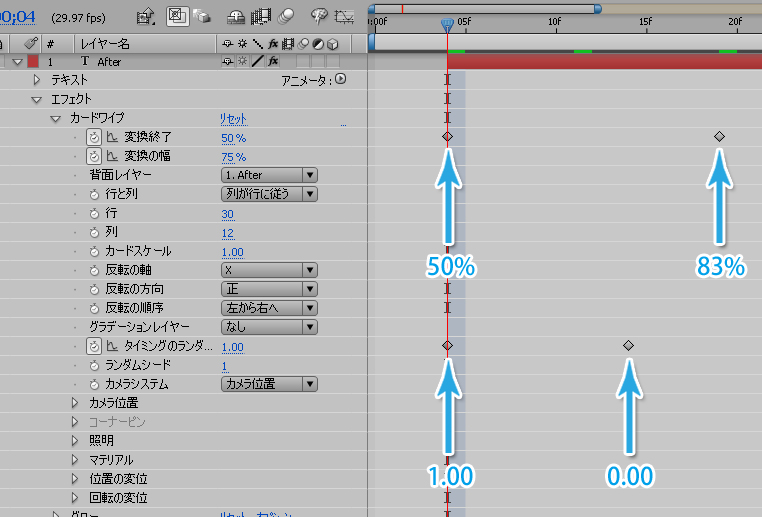Open the 反転の軸 dropdown showing X
Image resolution: width=762 pixels, height=517 pixels.
click(x=268, y=270)
